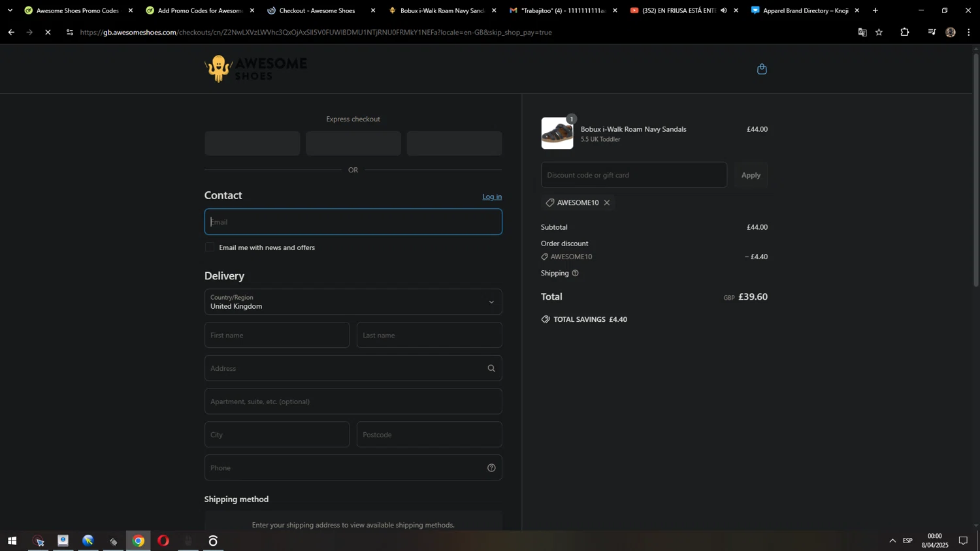Viewport: 980px width, 551px height.
Task: Open the Google Translate icon in address bar
Action: tap(862, 32)
